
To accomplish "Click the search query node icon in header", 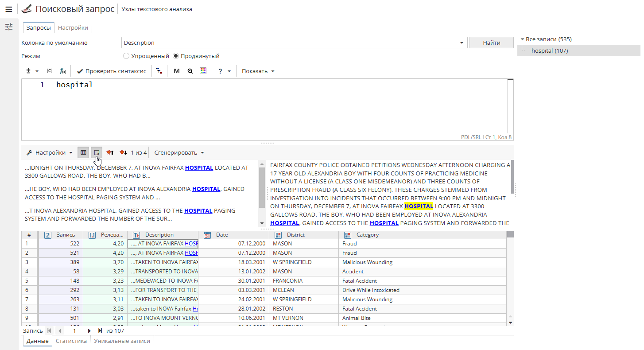I will click(x=27, y=9).
